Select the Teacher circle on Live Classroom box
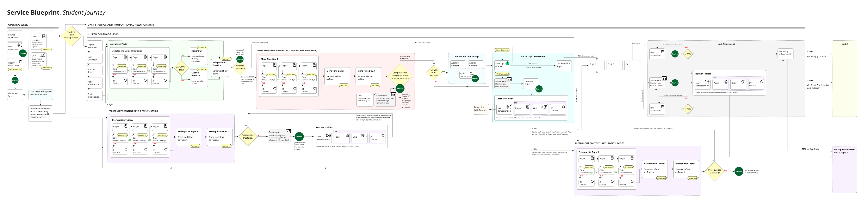 (23, 53)
